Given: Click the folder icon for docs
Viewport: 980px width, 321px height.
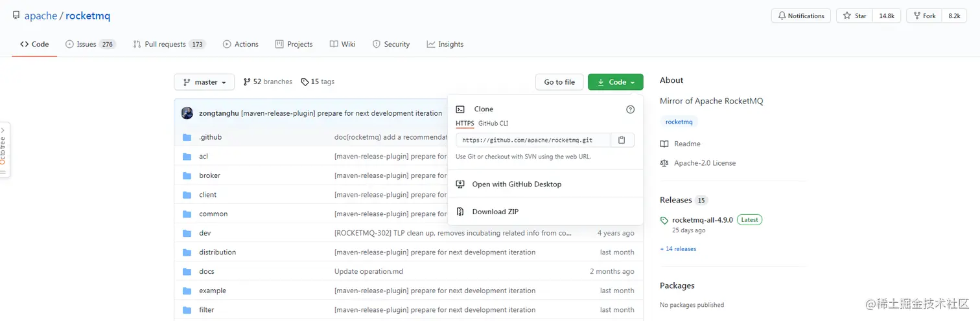Looking at the screenshot, I should click(187, 271).
